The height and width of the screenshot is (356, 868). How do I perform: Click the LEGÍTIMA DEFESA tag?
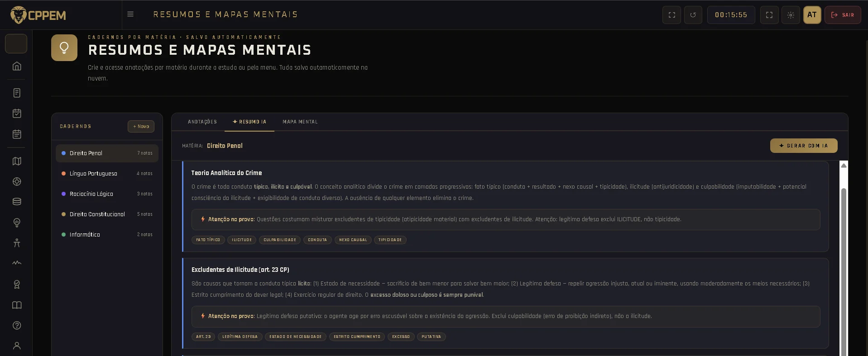[240, 337]
